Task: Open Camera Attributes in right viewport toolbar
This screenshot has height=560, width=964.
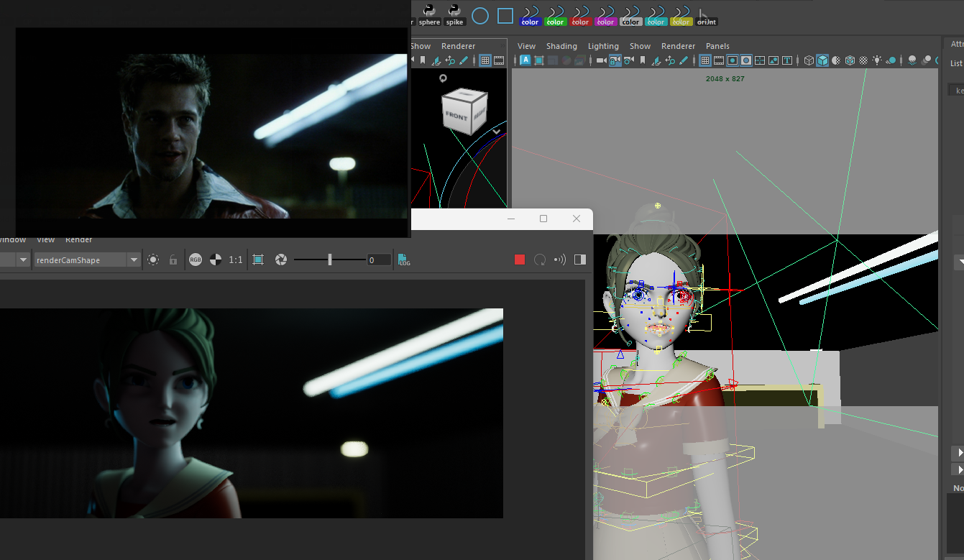Action: click(x=629, y=60)
